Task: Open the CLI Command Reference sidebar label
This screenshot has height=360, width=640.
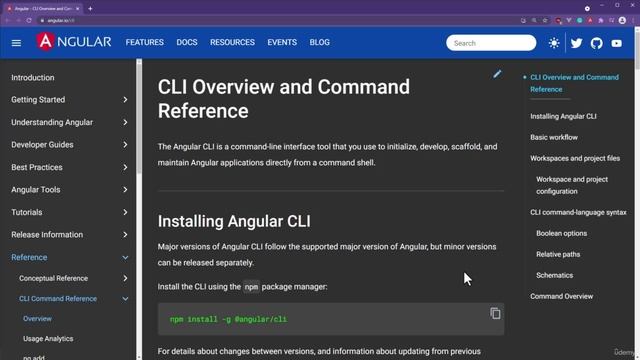Action: pyautogui.click(x=58, y=299)
